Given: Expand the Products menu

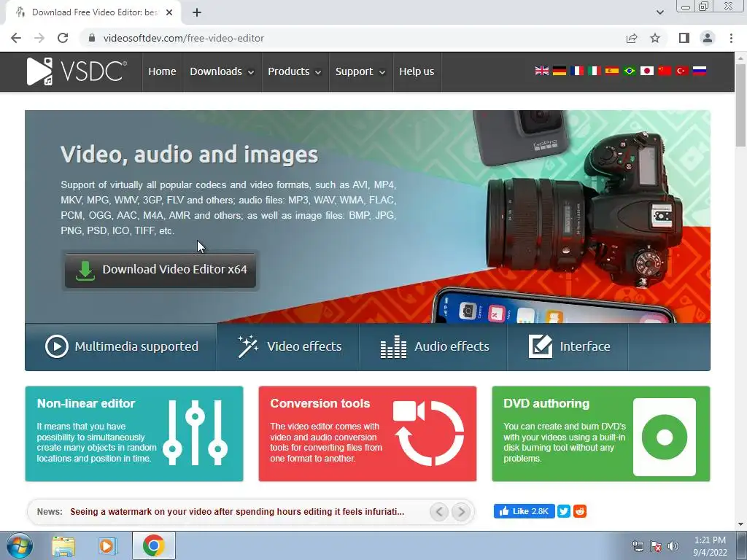Looking at the screenshot, I should tap(295, 71).
